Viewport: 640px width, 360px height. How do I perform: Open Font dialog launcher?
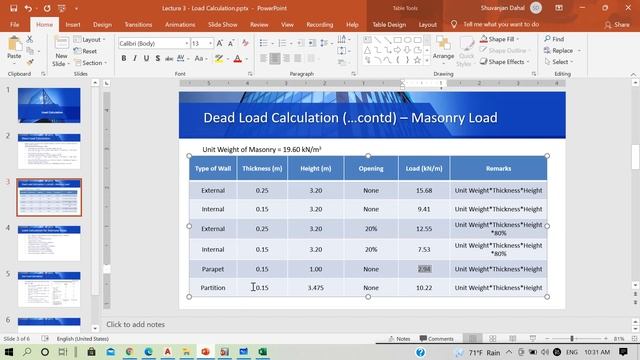coord(250,74)
